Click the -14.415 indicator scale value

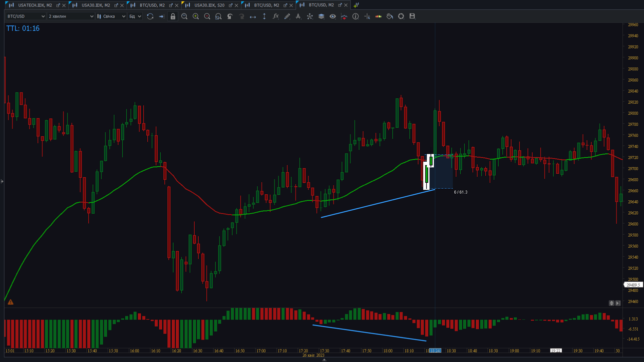click(x=633, y=340)
